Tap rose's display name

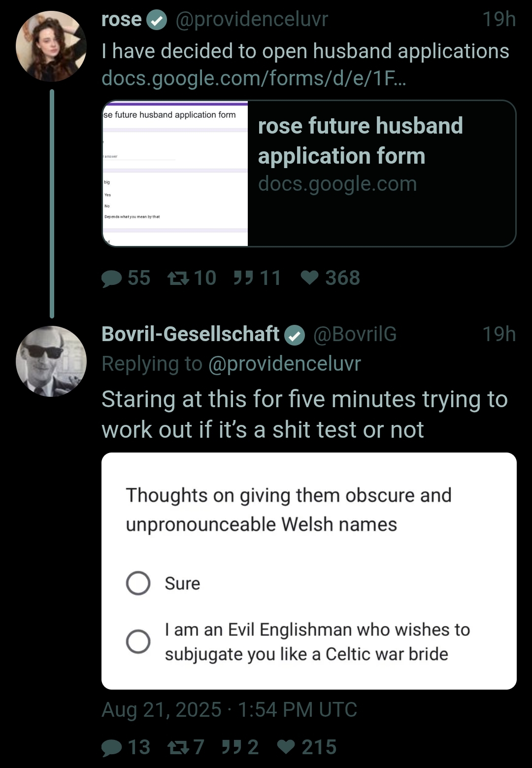(x=122, y=19)
